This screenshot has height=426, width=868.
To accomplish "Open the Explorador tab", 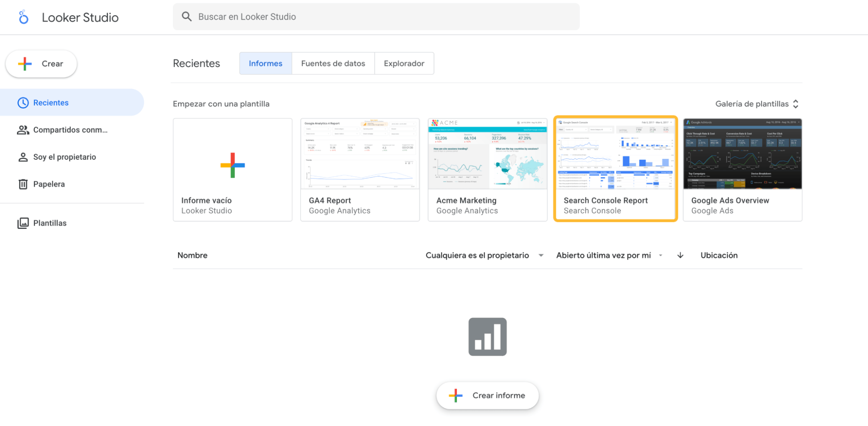I will 404,63.
